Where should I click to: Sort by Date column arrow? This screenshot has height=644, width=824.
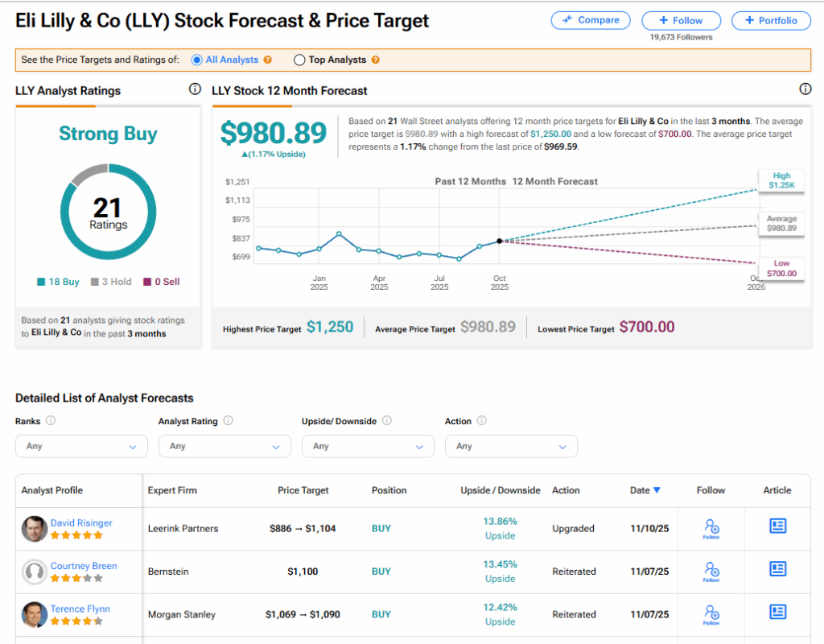657,490
